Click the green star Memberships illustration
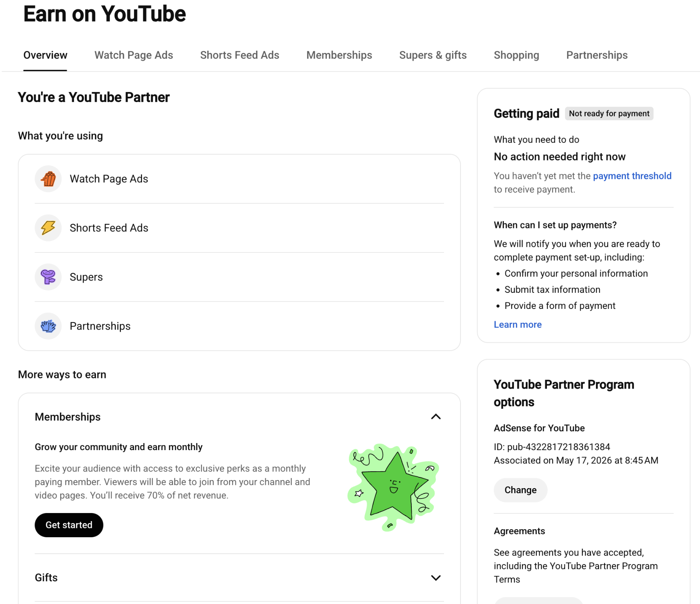This screenshot has width=700, height=604. pos(393,487)
